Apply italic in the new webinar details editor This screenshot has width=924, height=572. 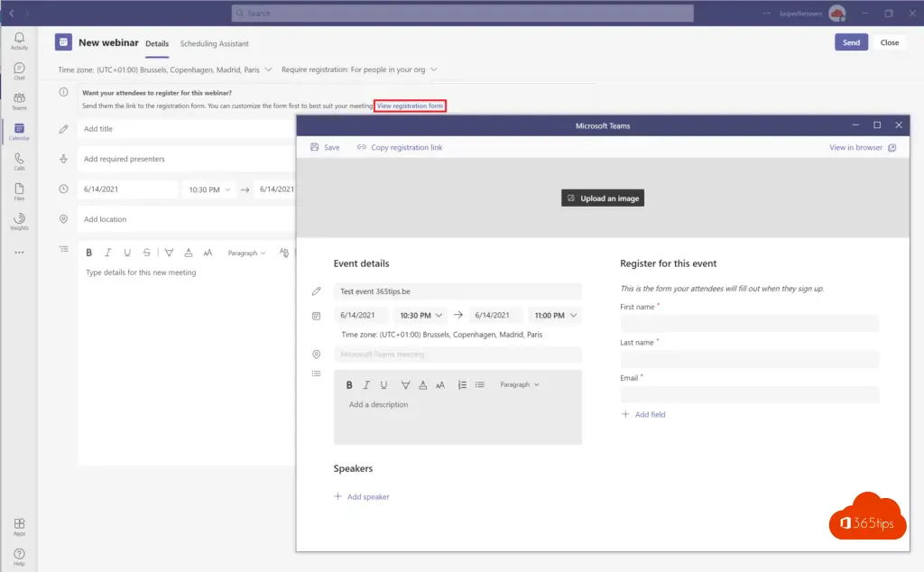pyautogui.click(x=108, y=253)
